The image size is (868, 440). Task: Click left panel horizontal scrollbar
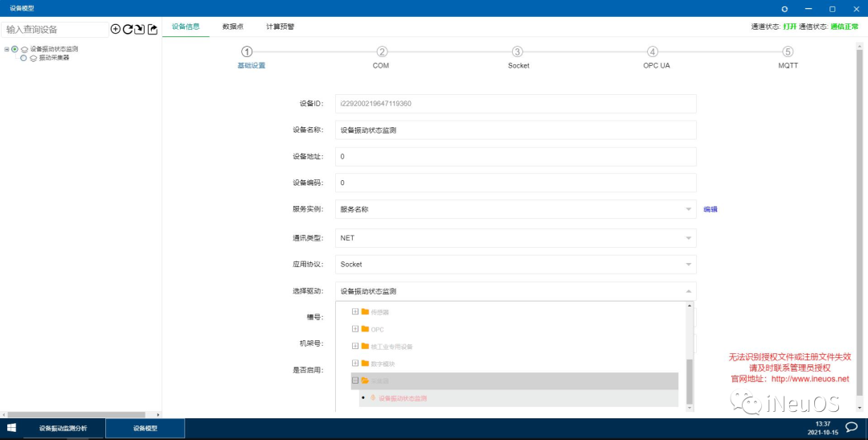(x=76, y=414)
